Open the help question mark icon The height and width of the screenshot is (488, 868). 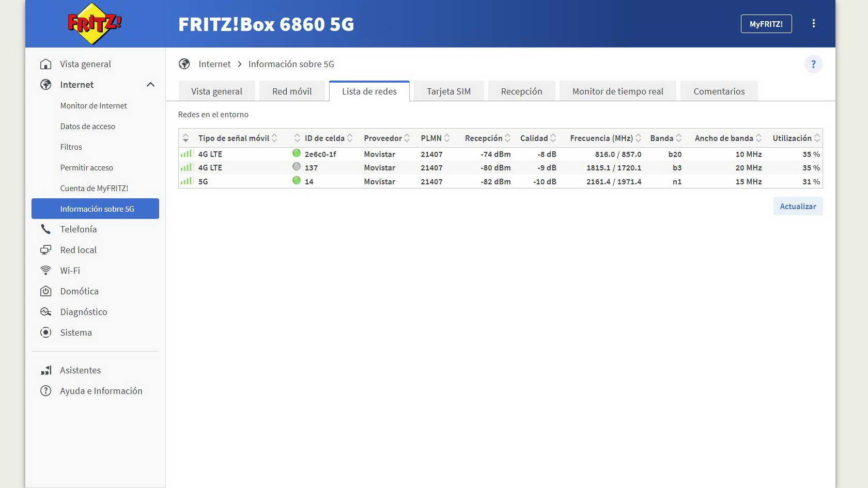(x=813, y=64)
